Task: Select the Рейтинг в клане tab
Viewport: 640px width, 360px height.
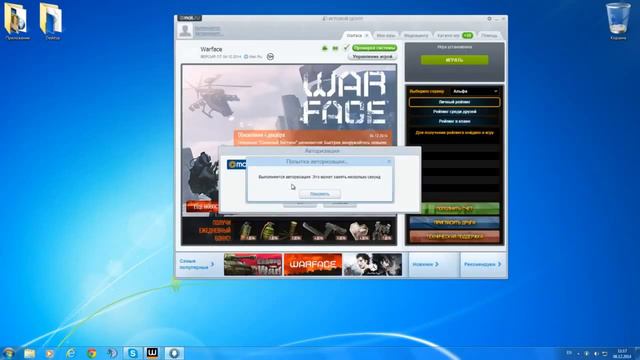Action: [x=454, y=121]
